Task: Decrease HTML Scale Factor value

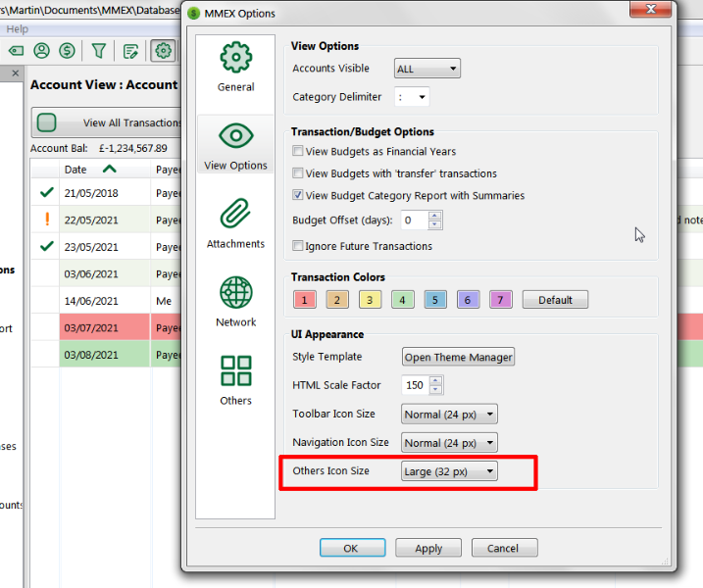Action: click(435, 389)
